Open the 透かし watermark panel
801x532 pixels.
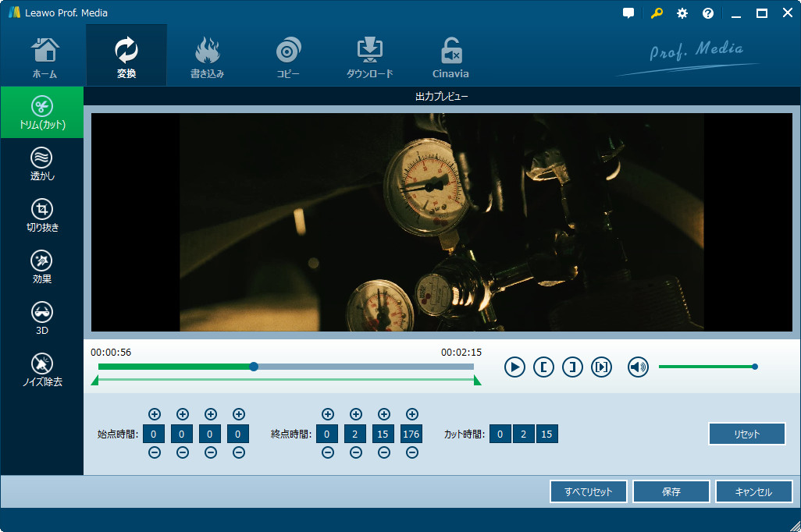(42, 165)
